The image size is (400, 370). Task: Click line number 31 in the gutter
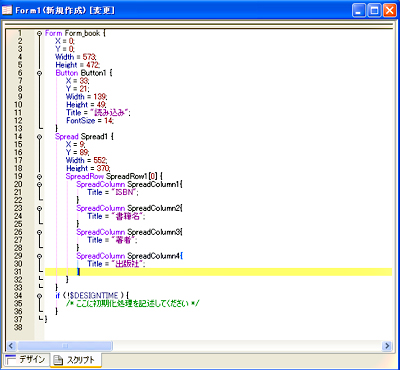click(18, 272)
